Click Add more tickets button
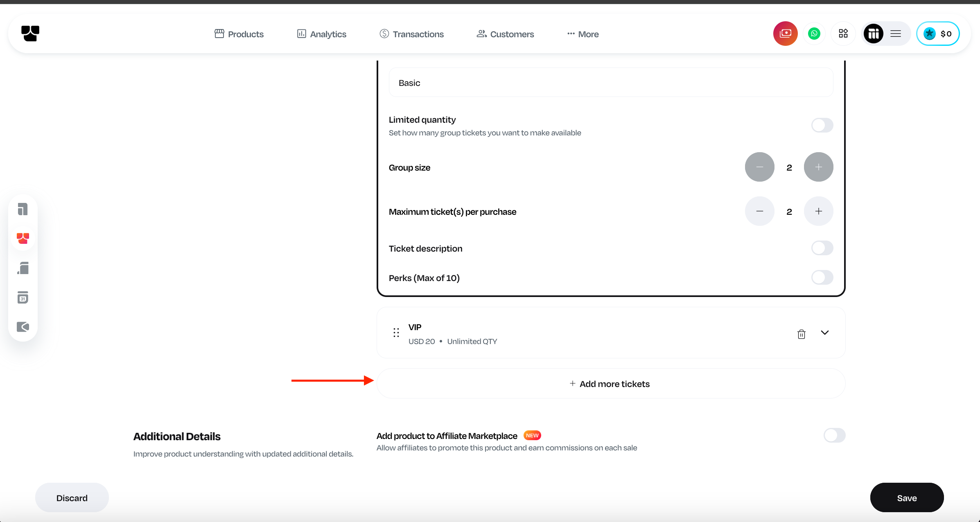 [x=611, y=384]
